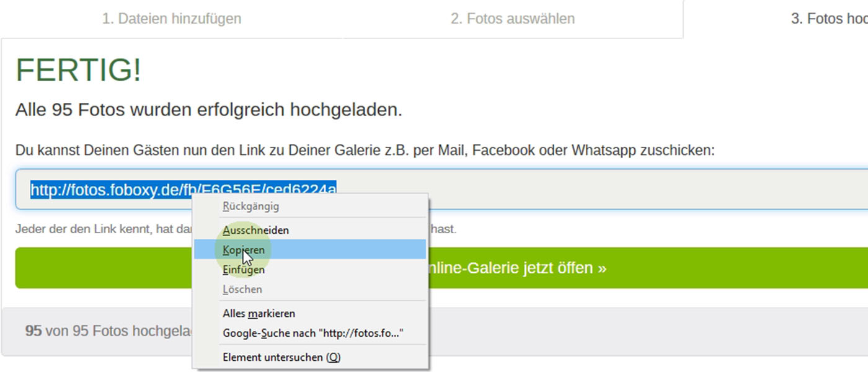Click the disabled Löschen menu entry
Viewport: 868px width, 372px height.
tap(242, 290)
